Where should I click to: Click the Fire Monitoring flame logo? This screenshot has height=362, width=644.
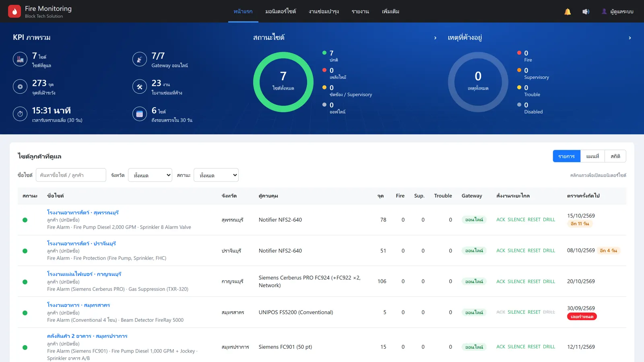pos(14,11)
